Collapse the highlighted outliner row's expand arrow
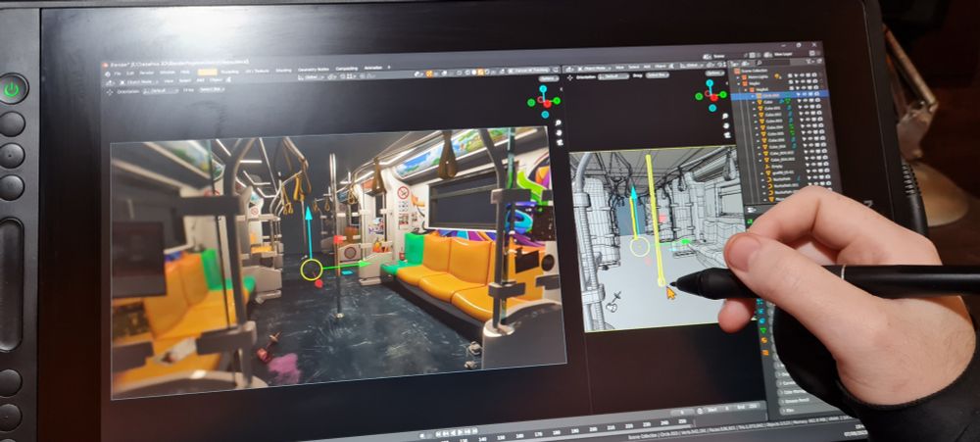 click(x=753, y=96)
